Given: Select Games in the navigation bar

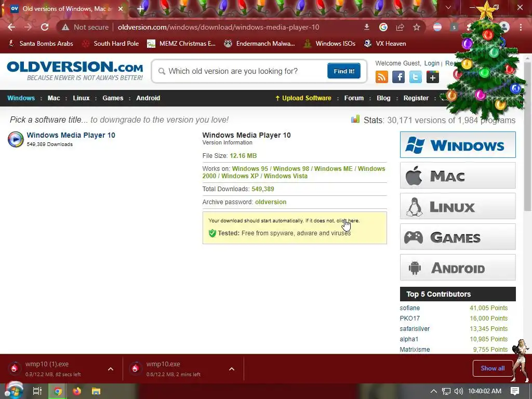Looking at the screenshot, I should point(113,98).
